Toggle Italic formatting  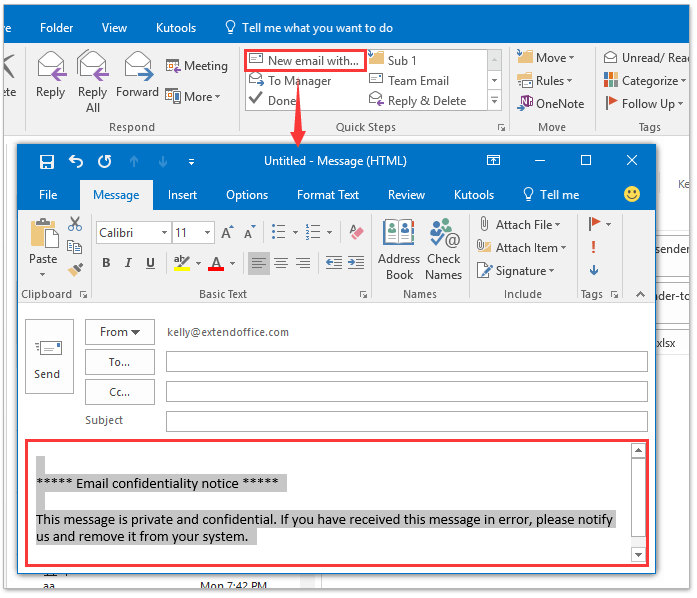130,263
